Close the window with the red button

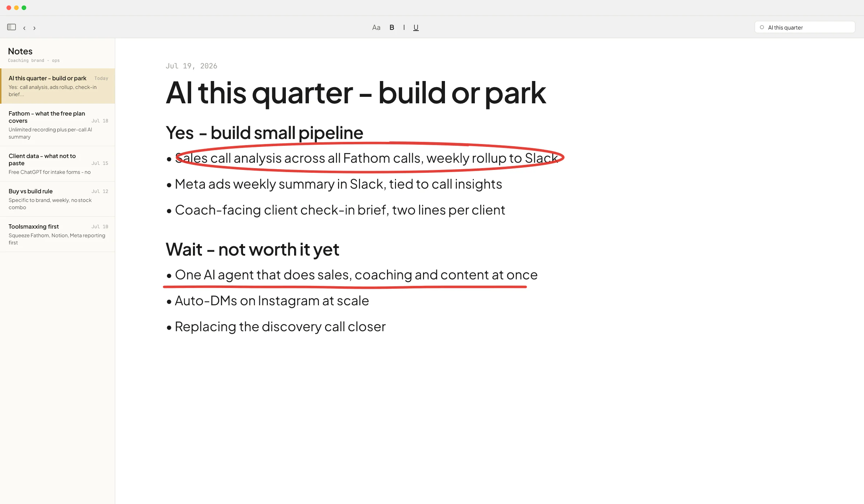point(9,8)
